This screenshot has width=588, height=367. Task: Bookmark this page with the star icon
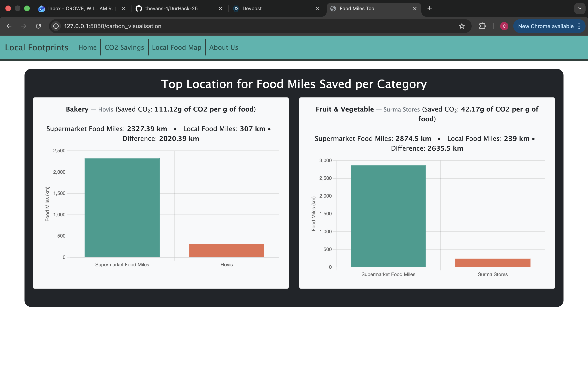462,26
